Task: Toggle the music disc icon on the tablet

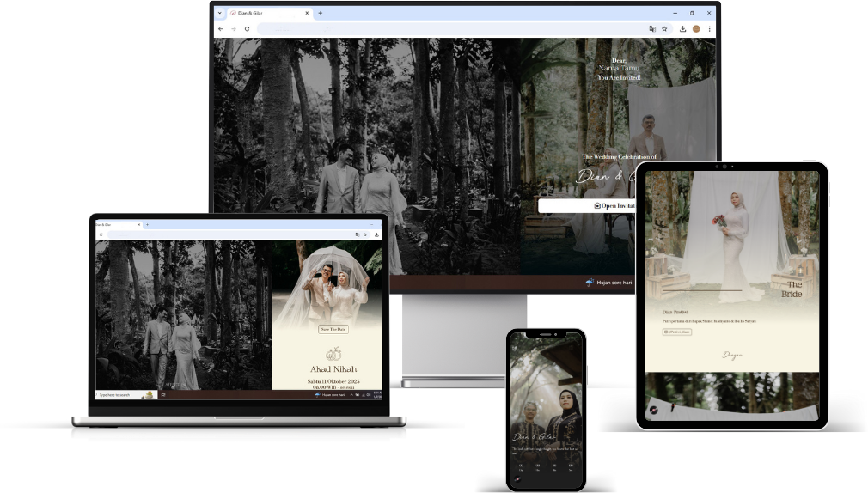Action: point(653,411)
